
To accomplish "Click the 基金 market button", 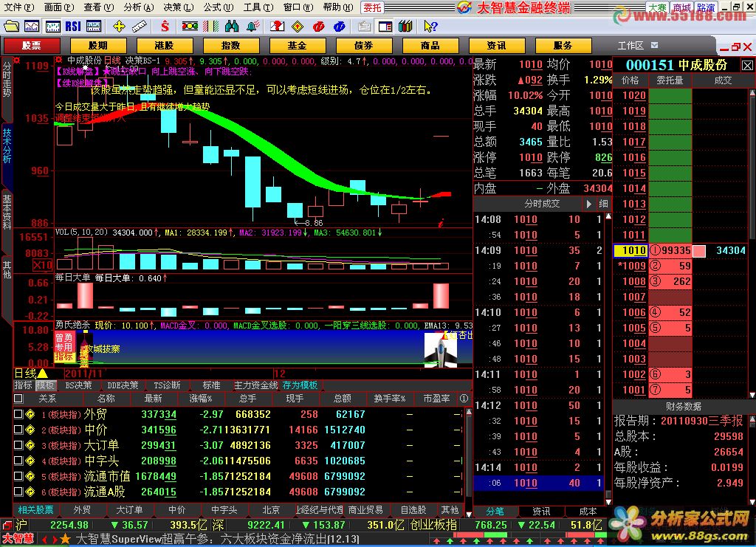I will tap(297, 45).
